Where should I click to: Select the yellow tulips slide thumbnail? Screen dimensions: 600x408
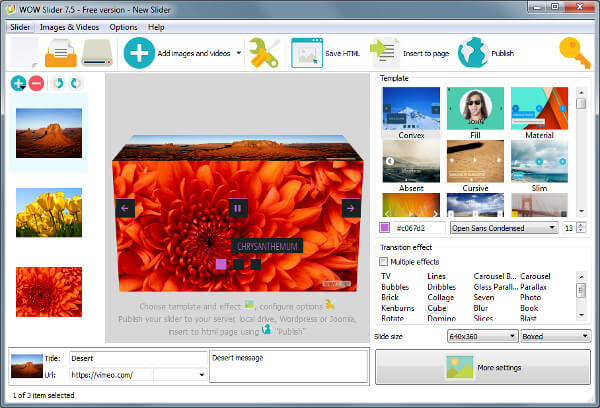point(49,210)
